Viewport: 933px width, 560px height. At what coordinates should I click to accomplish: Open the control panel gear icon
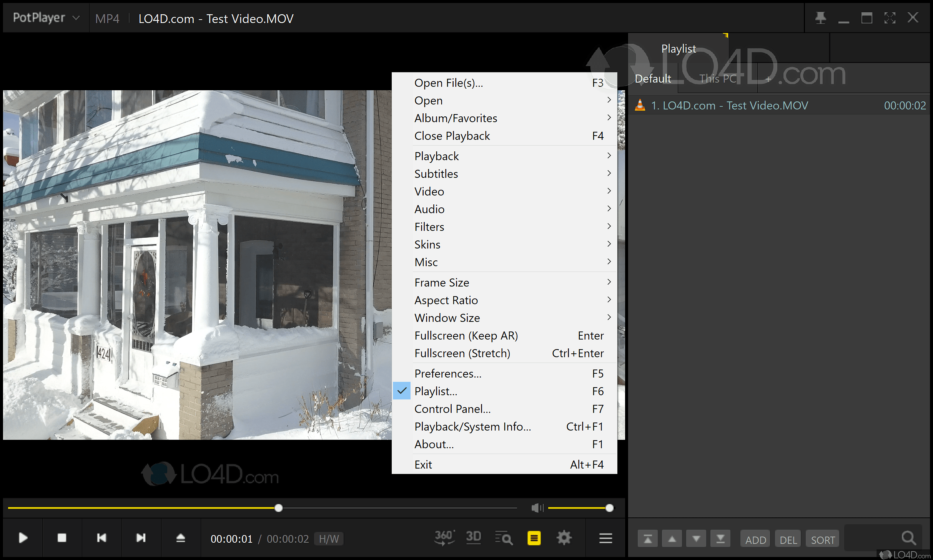coord(564,538)
